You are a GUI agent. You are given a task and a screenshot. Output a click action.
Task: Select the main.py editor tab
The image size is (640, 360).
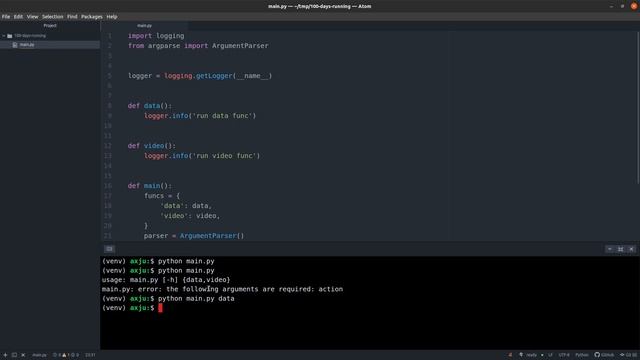(144, 26)
